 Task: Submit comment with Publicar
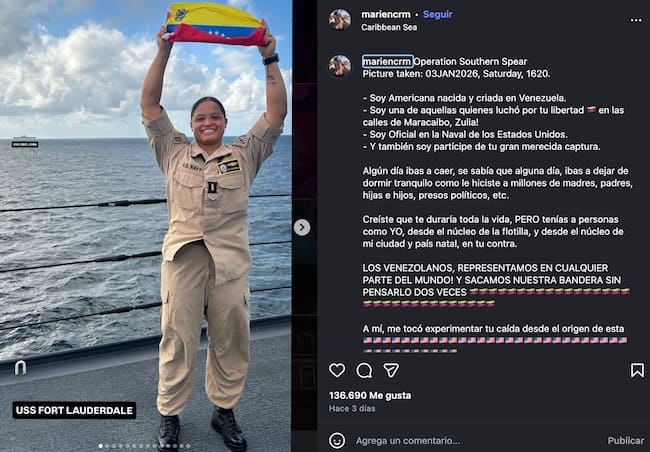(x=626, y=440)
